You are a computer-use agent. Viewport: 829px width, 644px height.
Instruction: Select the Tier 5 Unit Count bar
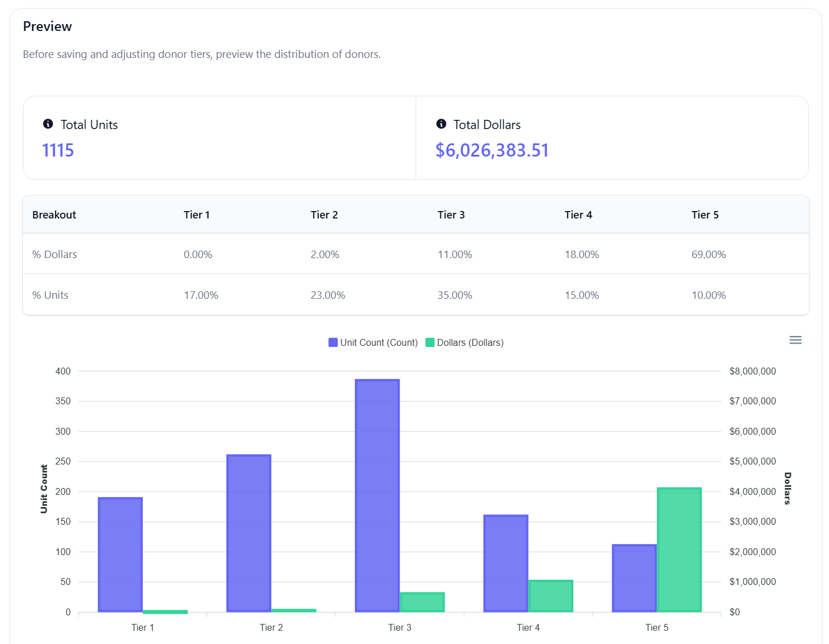(x=634, y=578)
